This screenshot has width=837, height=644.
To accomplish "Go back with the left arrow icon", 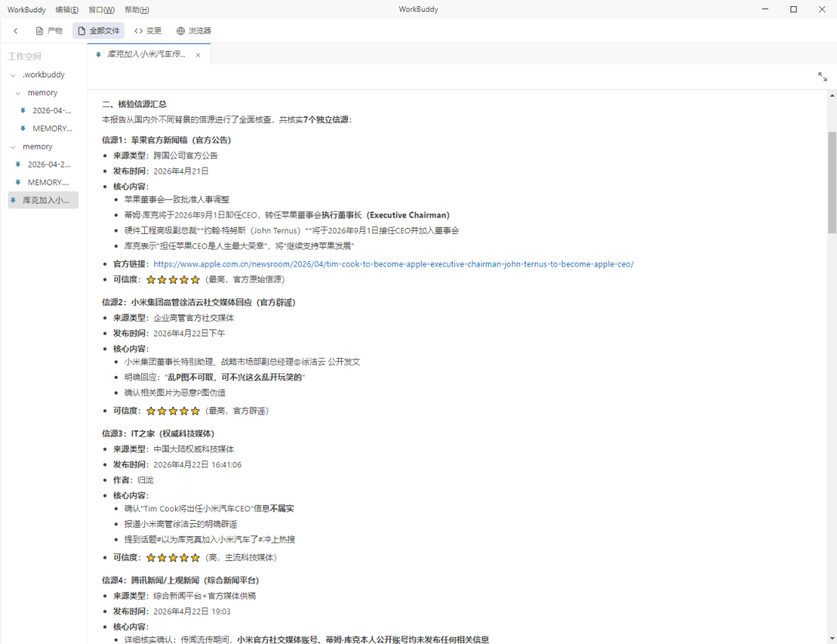I will click(x=15, y=31).
